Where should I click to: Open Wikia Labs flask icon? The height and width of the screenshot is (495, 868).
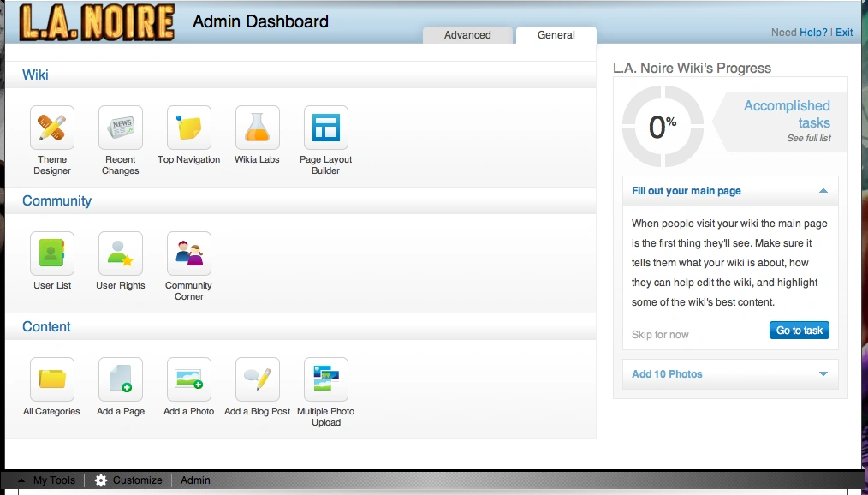pos(258,128)
